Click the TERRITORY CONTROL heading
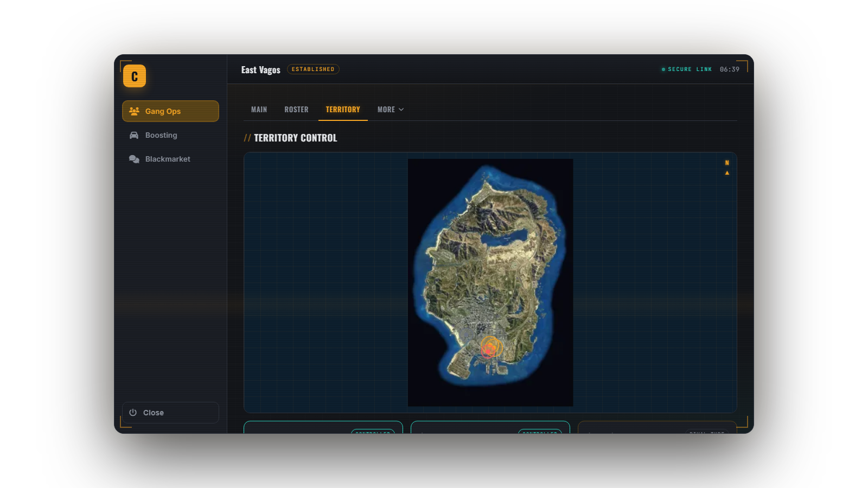 tap(296, 138)
